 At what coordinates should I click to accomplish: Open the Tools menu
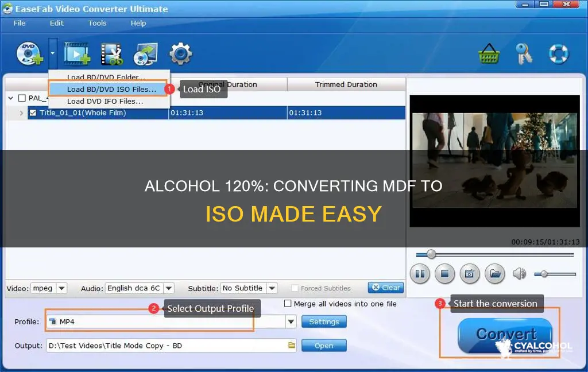[97, 23]
